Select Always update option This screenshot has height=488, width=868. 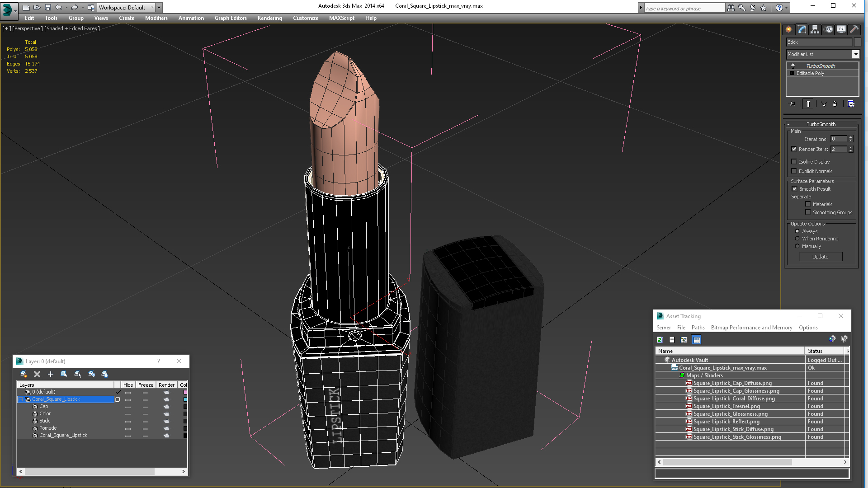coord(797,231)
